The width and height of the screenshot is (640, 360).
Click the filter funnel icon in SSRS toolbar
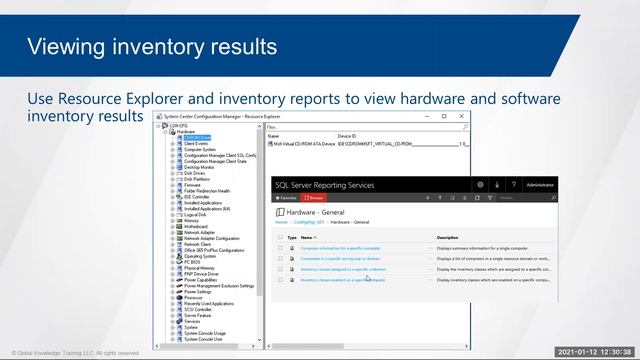click(490, 198)
